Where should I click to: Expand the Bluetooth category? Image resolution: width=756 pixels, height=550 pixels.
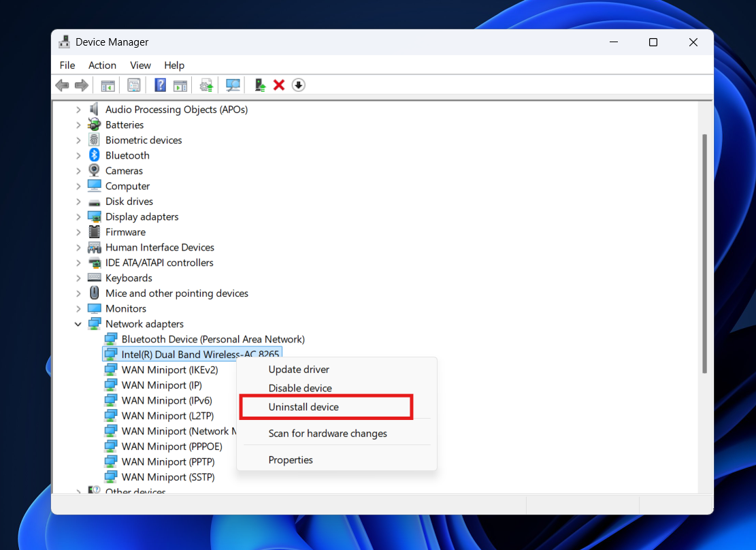coord(78,155)
